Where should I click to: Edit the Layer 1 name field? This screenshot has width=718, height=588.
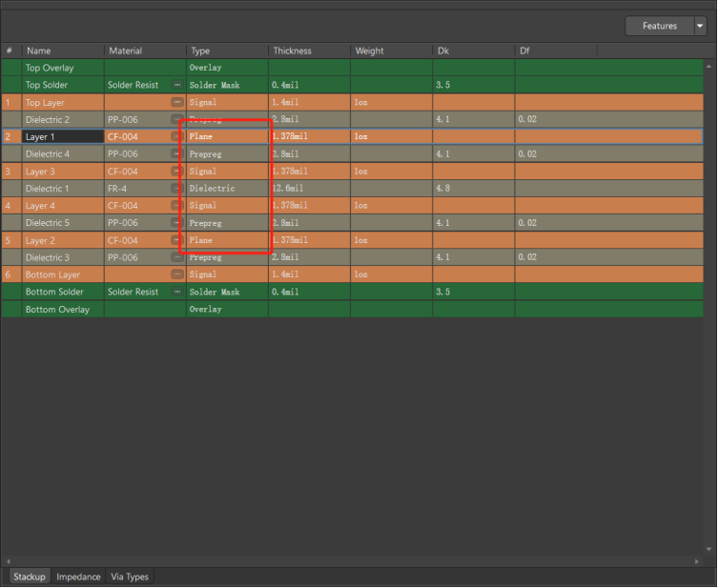63,137
